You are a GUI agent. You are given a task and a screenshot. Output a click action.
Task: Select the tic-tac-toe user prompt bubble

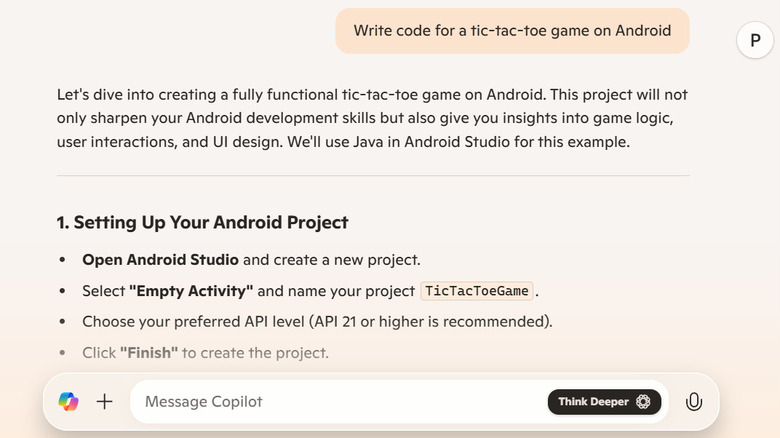pyautogui.click(x=512, y=30)
